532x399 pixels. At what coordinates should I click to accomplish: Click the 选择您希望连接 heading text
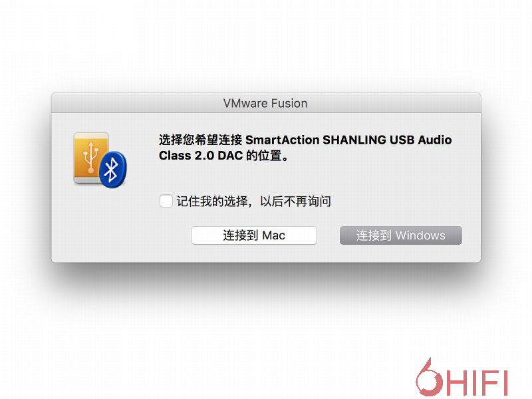pos(201,140)
